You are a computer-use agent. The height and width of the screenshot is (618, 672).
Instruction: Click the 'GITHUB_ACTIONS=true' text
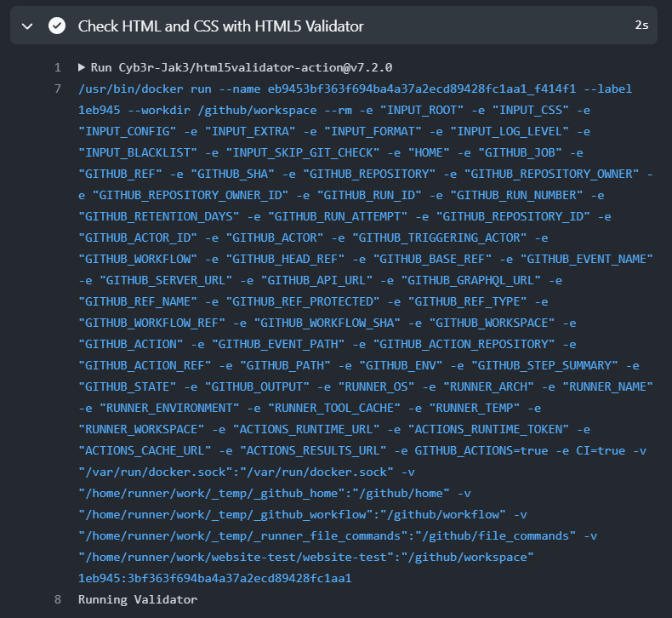481,451
